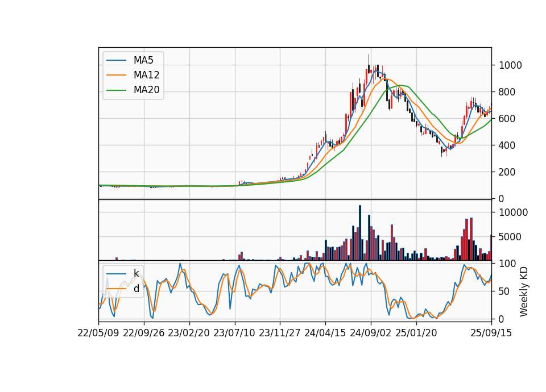
Task: Click the 25/01/20 date tick label
Action: coord(416,333)
